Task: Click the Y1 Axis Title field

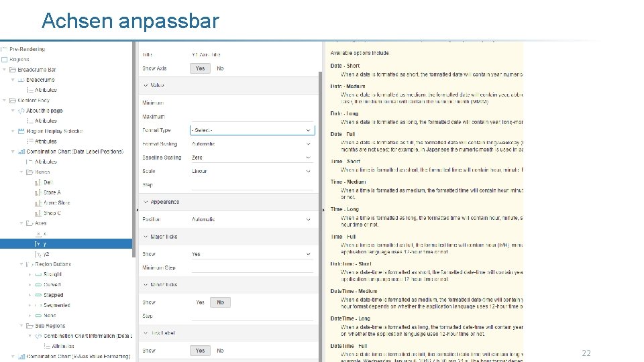Action: (x=252, y=54)
